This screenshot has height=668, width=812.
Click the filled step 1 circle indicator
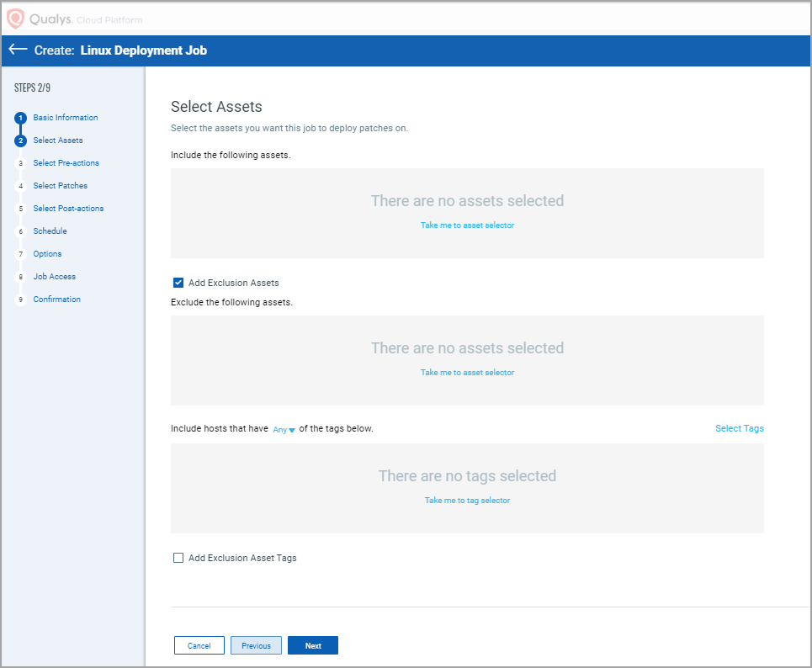(x=19, y=118)
